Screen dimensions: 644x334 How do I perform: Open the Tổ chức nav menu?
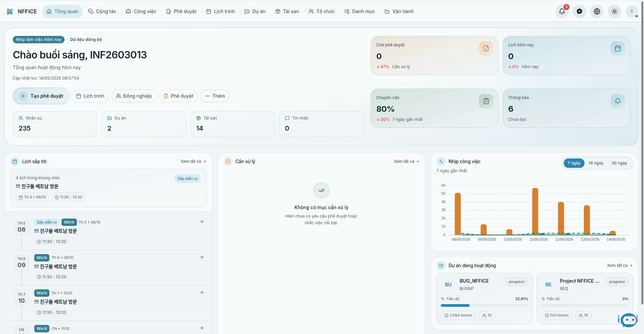(321, 11)
